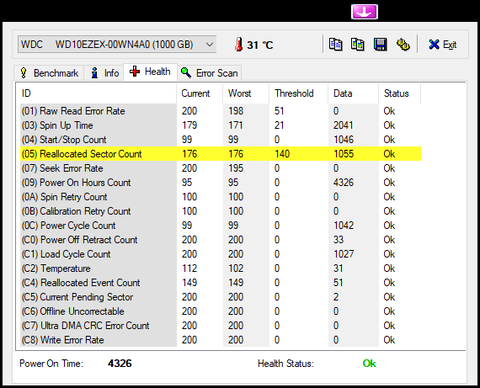Select the (0A) Spin Retry Count row
This screenshot has width=480, height=388.
(220, 197)
